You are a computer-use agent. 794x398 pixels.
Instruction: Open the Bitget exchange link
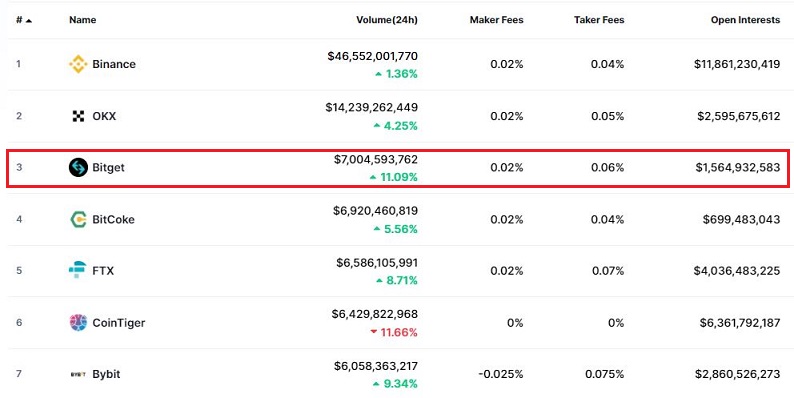(x=108, y=168)
